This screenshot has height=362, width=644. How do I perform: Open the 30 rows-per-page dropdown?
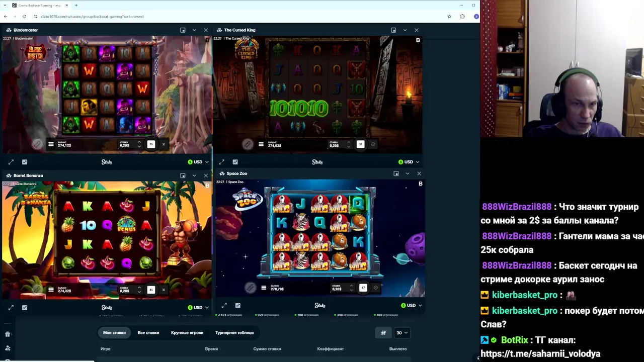point(402,332)
